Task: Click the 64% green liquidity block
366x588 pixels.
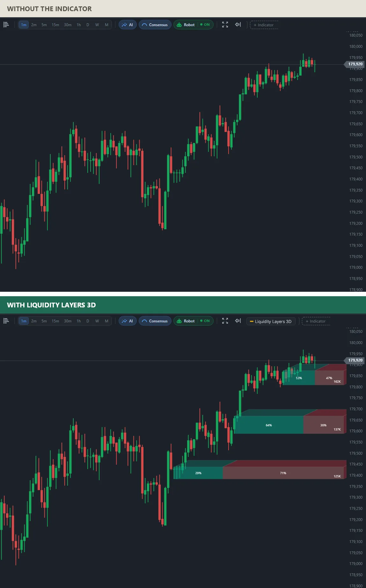Action: coord(269,425)
